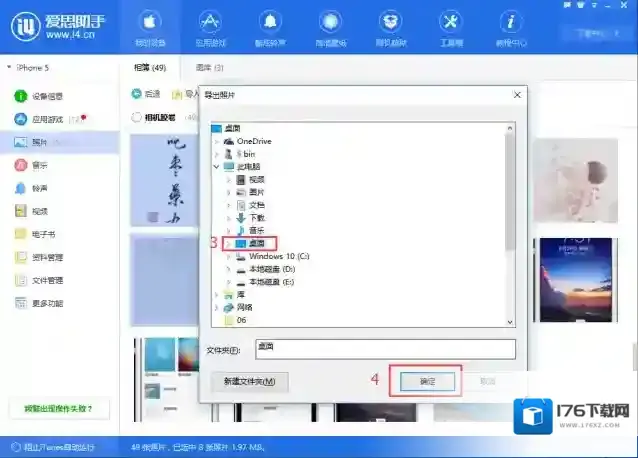Select 文件管理 in the left sidebar
Viewport: 638px width, 458px height.
click(39, 280)
